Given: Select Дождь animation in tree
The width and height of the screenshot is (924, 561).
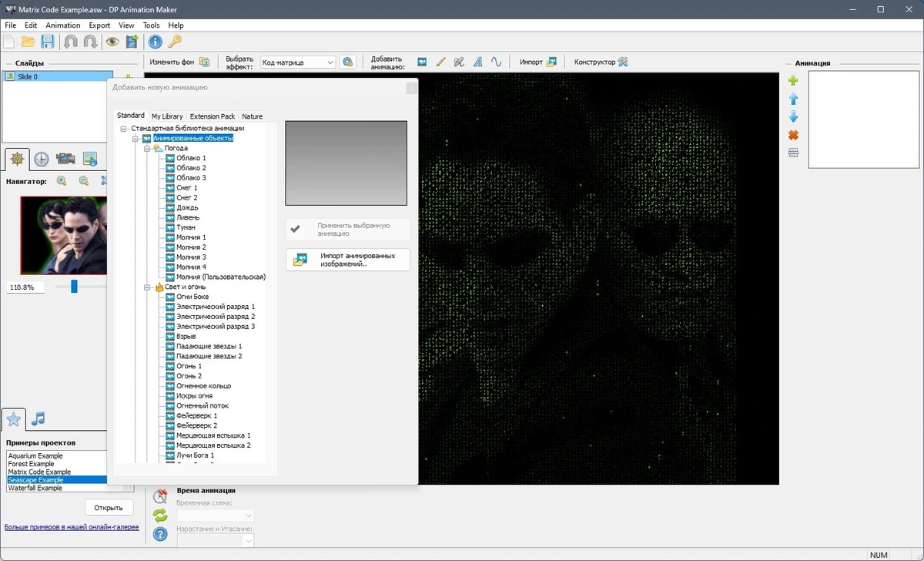Looking at the screenshot, I should tap(187, 207).
